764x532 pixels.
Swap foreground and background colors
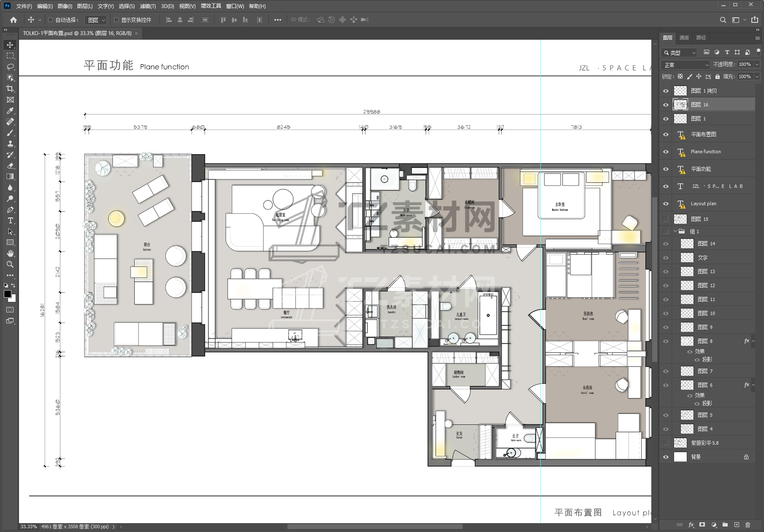[13, 285]
